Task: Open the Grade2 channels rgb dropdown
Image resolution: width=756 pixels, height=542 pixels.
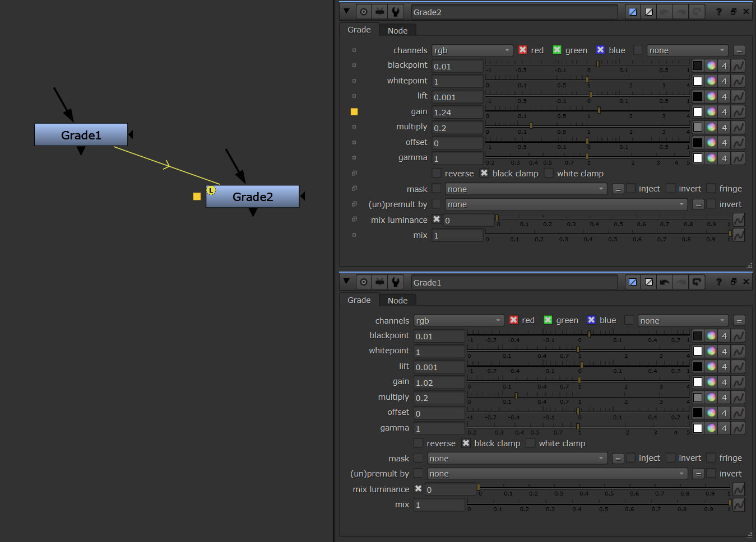Action: 472,50
